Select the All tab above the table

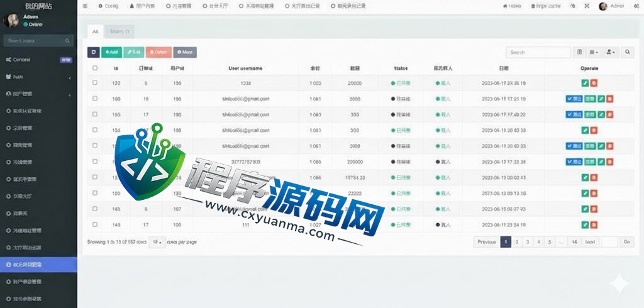pyautogui.click(x=96, y=31)
